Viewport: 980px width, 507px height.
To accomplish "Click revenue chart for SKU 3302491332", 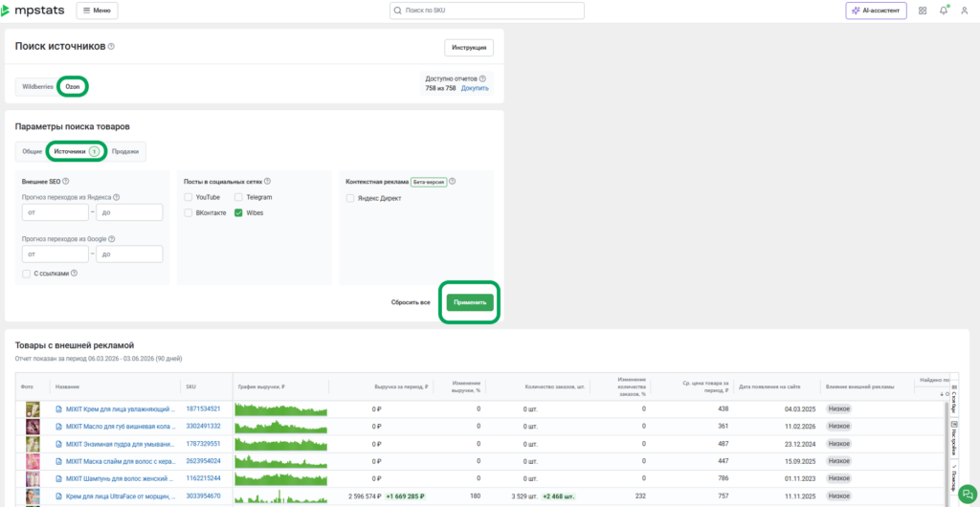I will point(280,427).
